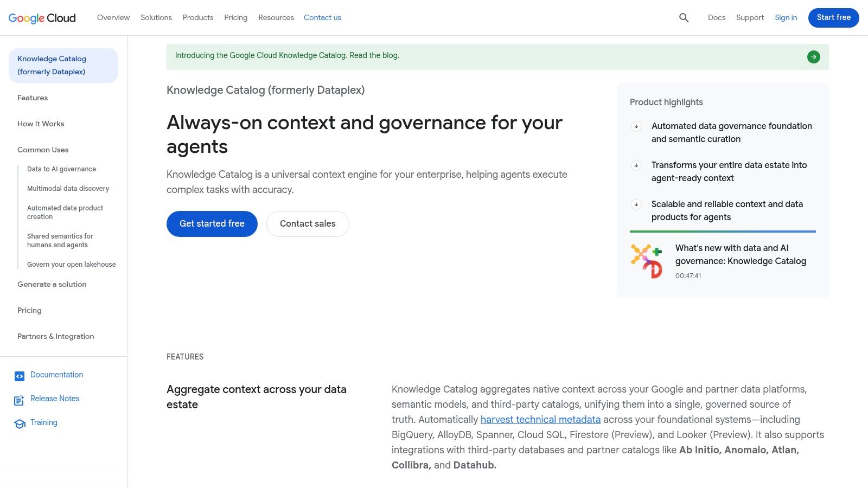Expand Transforms your entire data estate arrow
The height and width of the screenshot is (488, 868).
[636, 165]
